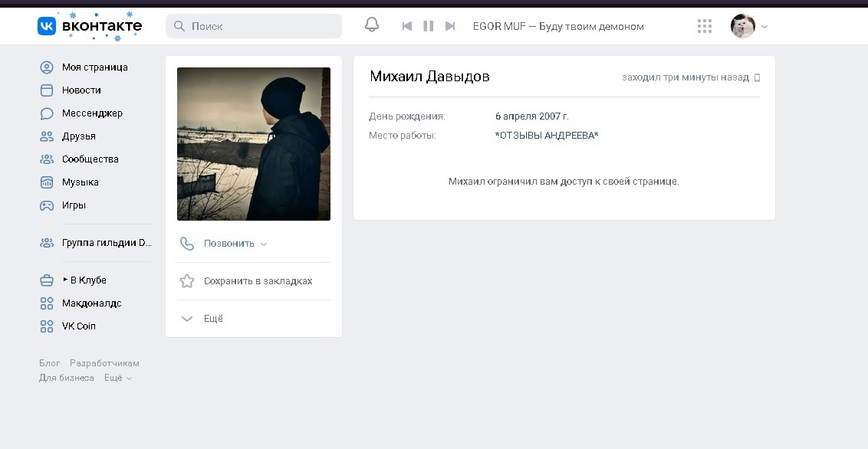Save profile with Сохранить в закладках
Viewport: 868px width, 449px height.
coord(258,281)
